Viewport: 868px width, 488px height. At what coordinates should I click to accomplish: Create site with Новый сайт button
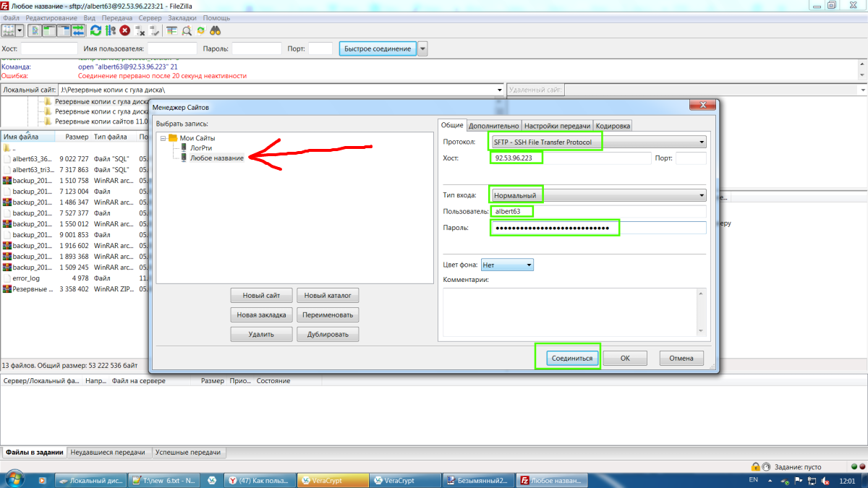tap(260, 295)
